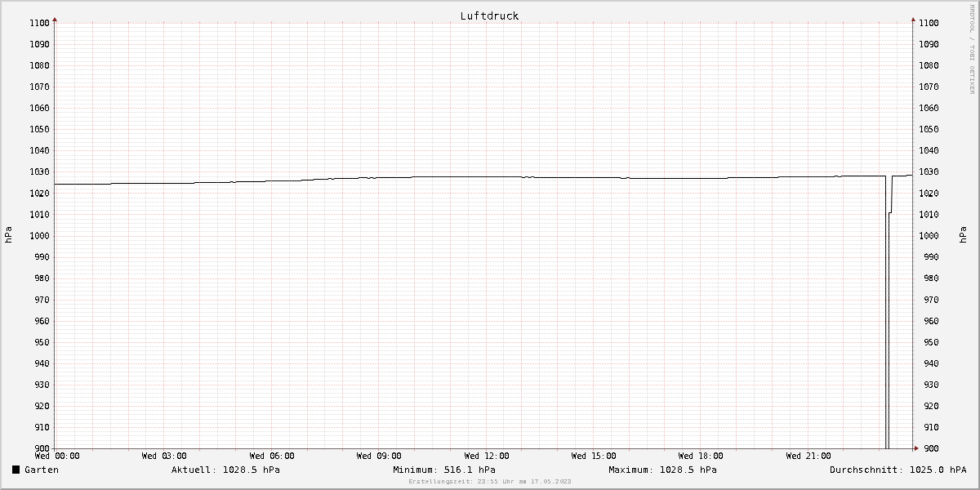Click the Wed 00:00 time axis label
980x490 pixels.
[x=57, y=456]
